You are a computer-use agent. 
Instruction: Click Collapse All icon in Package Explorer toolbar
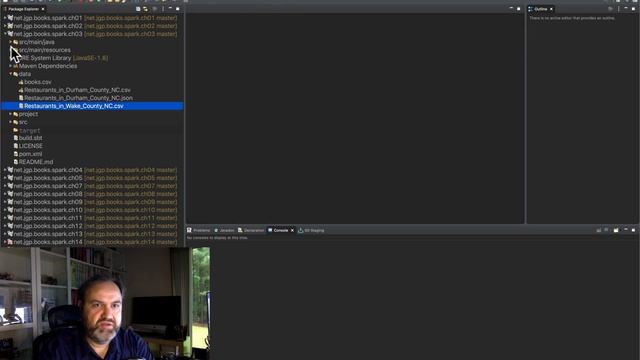(138, 9)
